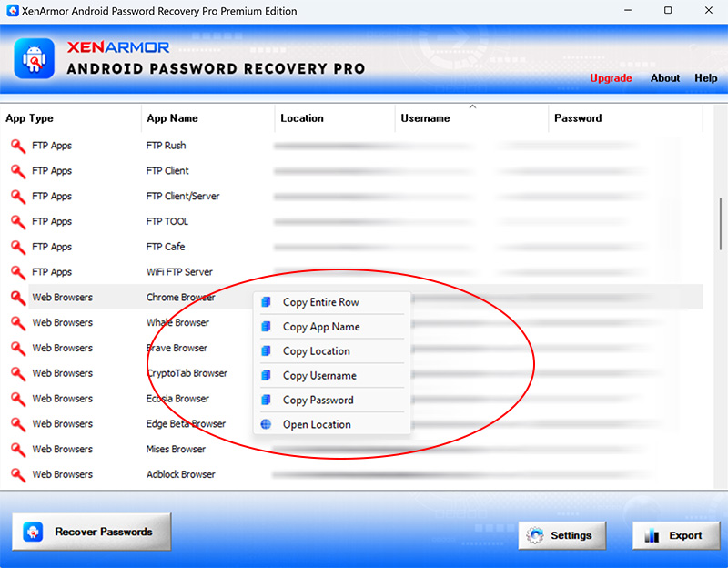Sort by the App Name column header
Screen dimensions: 728x568
pyautogui.click(x=208, y=118)
